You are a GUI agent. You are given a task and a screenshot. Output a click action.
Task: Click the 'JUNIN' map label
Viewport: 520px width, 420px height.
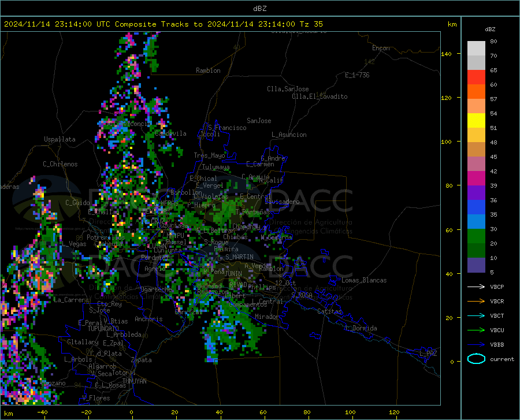[x=233, y=274]
